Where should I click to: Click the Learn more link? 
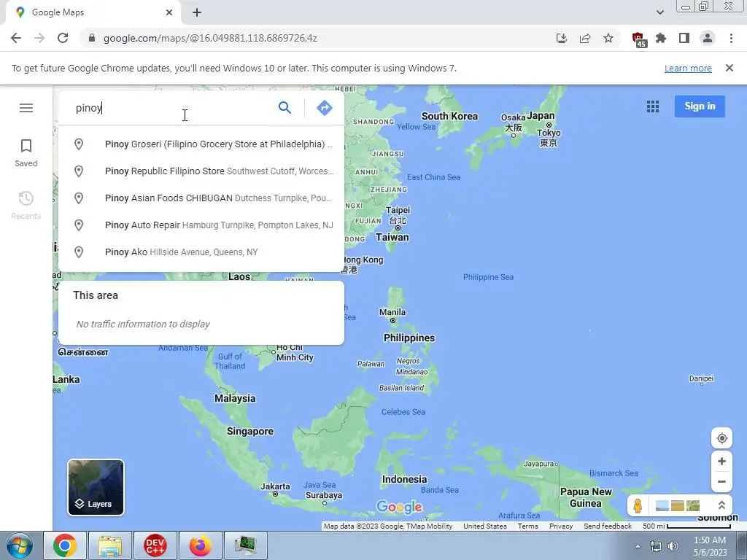click(x=688, y=68)
